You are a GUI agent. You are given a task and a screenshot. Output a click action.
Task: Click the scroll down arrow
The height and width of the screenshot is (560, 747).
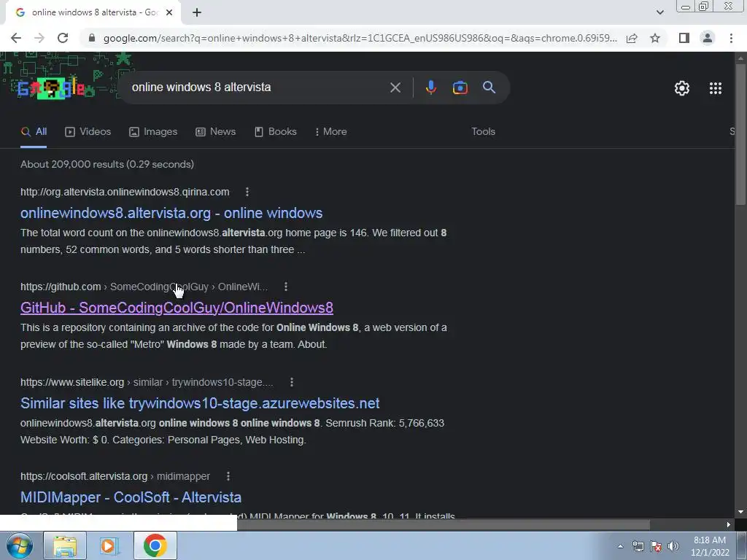(740, 512)
